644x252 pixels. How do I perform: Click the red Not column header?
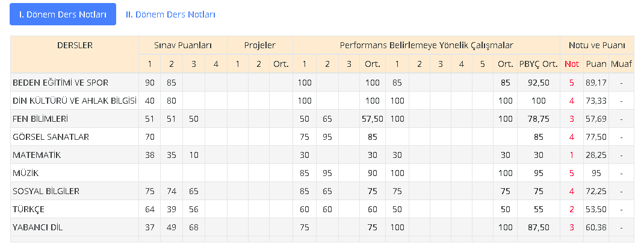pos(571,64)
